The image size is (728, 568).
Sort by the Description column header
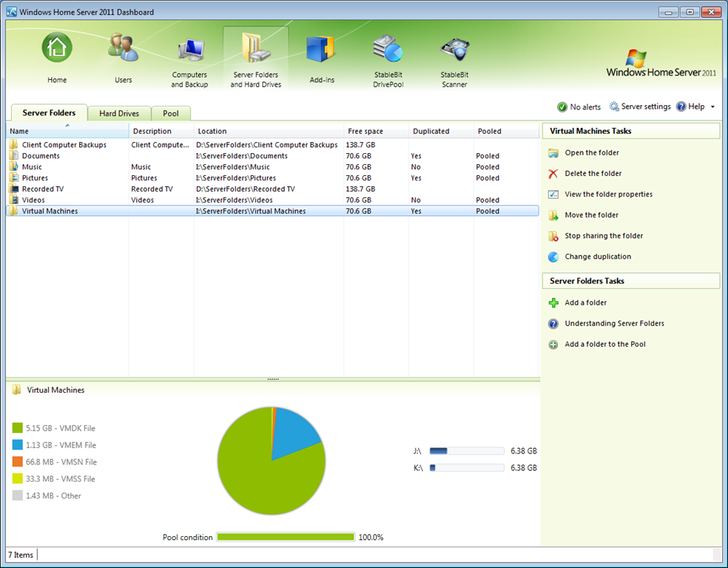click(161, 131)
